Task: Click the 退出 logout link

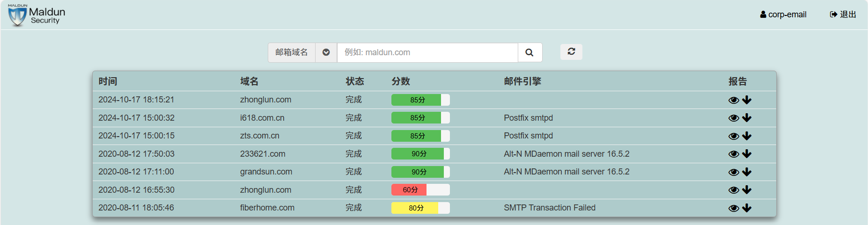Action: [x=843, y=15]
